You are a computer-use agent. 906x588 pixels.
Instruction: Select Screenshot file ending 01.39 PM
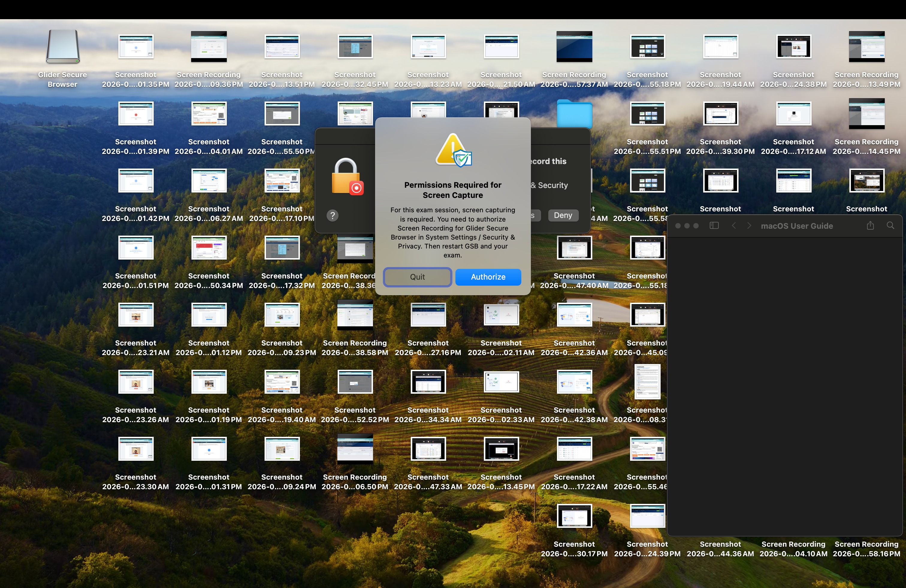[x=136, y=113]
